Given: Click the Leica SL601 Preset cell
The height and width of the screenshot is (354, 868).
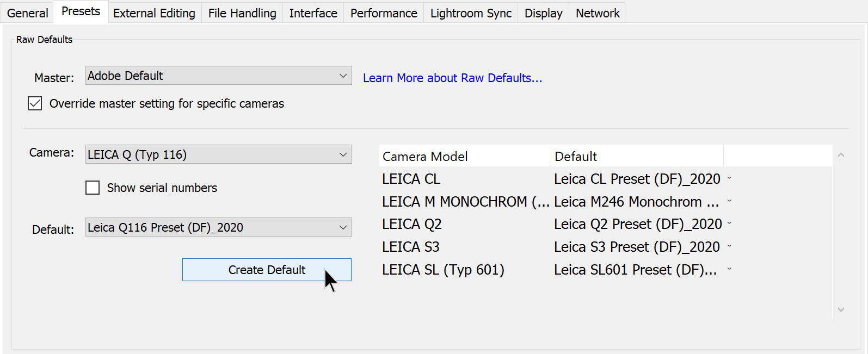Looking at the screenshot, I should pyautogui.click(x=635, y=270).
